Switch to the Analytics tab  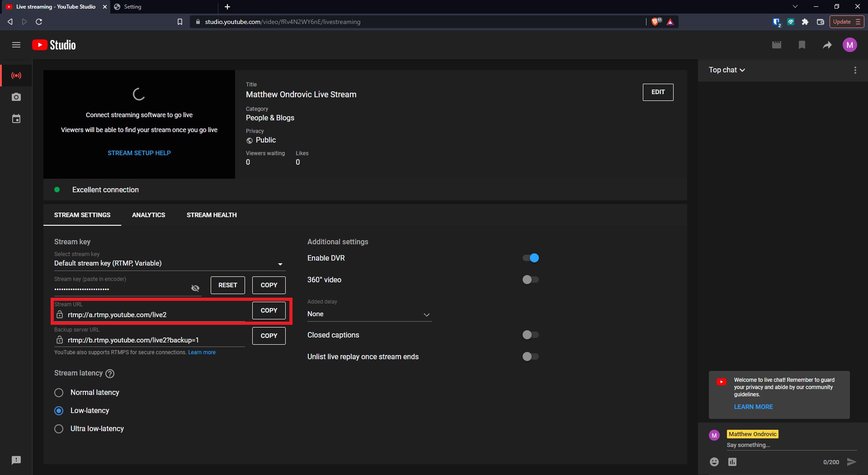148,215
